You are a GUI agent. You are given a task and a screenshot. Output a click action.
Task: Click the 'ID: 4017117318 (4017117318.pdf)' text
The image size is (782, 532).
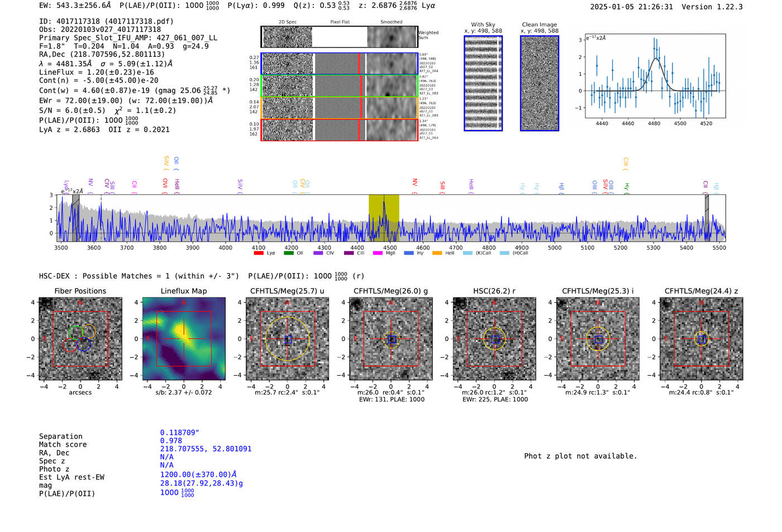[106, 21]
